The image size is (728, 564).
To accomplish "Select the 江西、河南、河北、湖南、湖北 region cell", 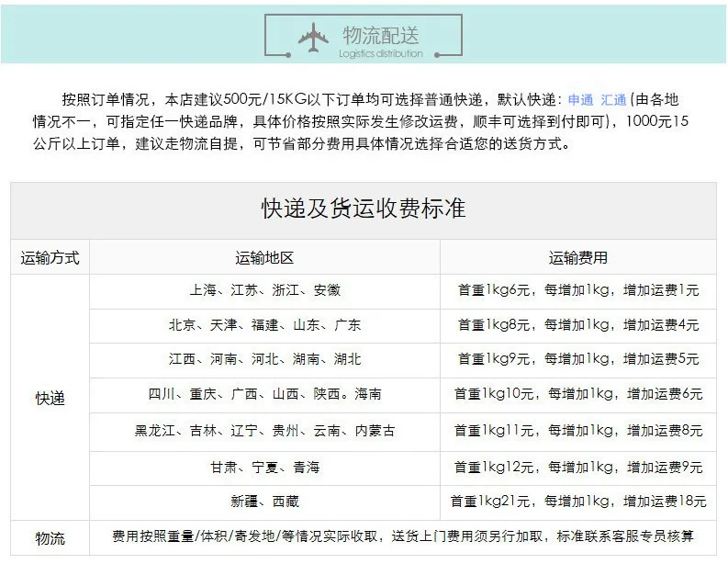I will point(264,359).
